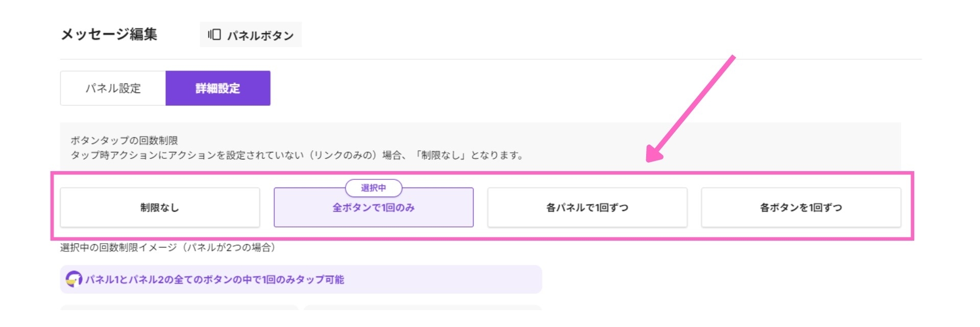Switch to the パネル設定 tab

113,88
